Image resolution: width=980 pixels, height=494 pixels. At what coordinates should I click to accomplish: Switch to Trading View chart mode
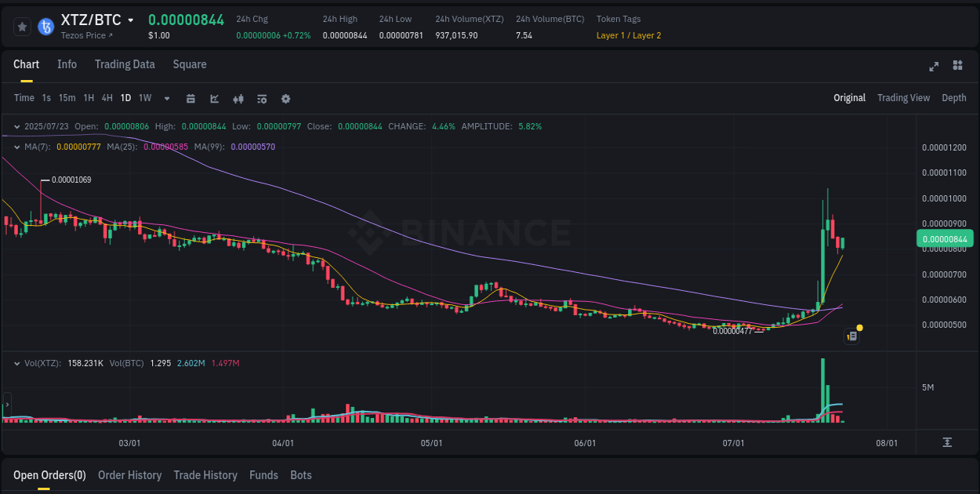click(903, 97)
